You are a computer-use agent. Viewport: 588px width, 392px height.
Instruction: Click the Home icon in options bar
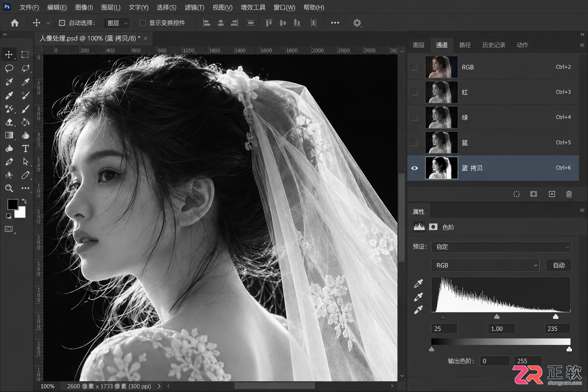(x=15, y=23)
